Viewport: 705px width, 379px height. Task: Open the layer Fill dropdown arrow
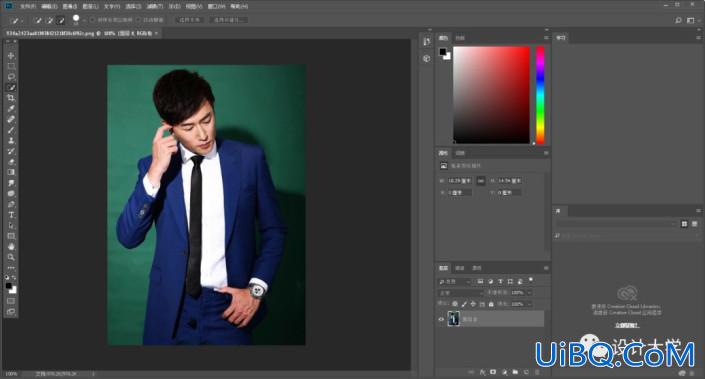tap(529, 304)
